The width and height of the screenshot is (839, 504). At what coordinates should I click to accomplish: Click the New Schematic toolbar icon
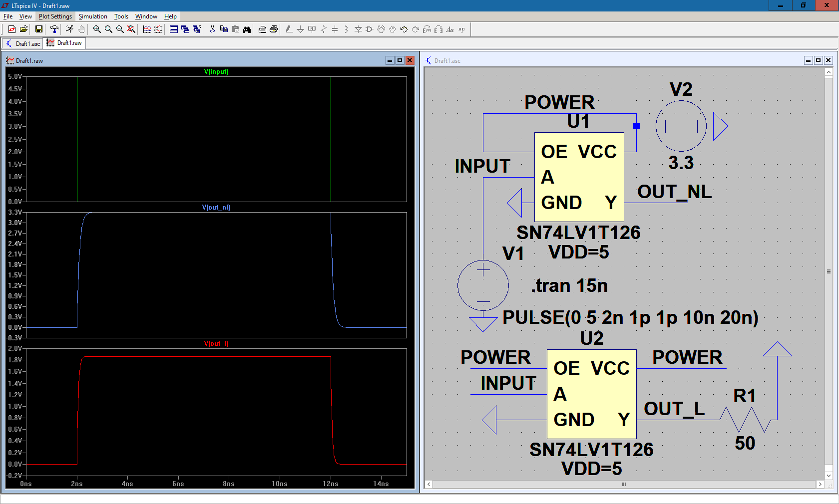[11, 29]
